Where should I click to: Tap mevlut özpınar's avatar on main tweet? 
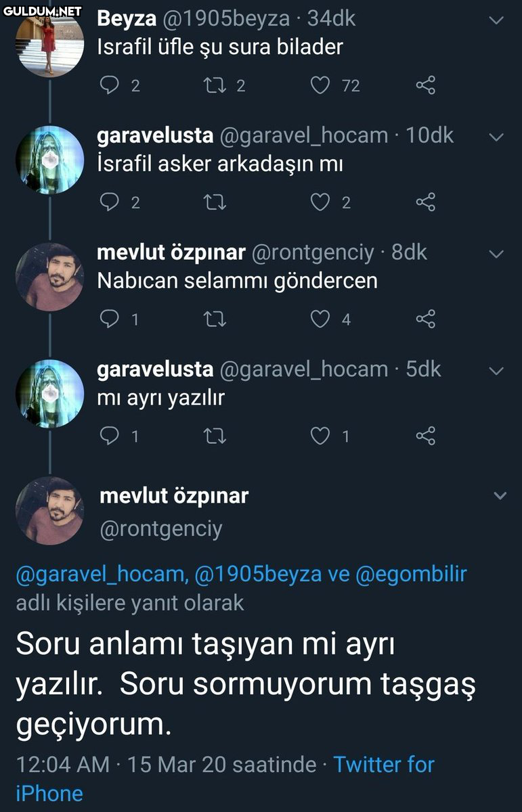(49, 510)
